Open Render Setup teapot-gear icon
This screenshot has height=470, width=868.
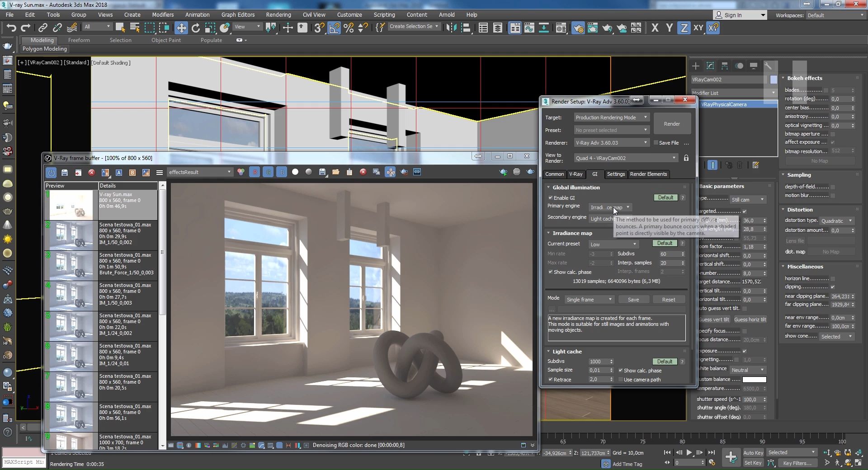(x=578, y=28)
